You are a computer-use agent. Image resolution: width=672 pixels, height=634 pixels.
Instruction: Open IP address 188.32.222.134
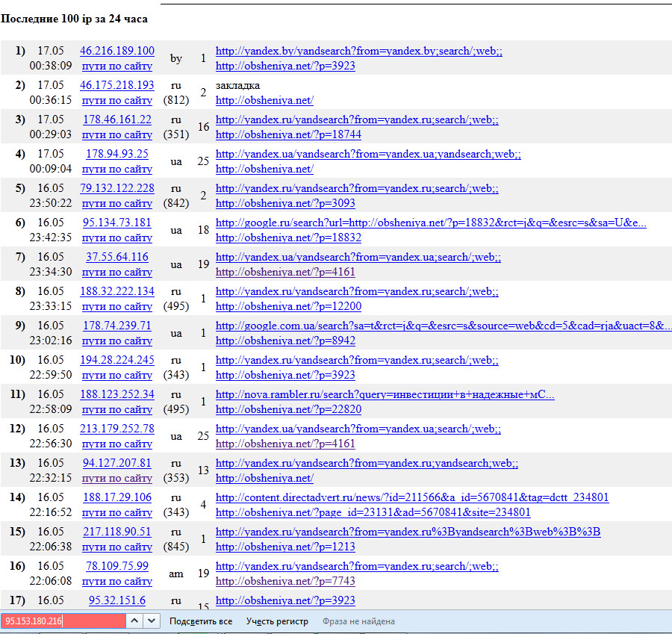[117, 291]
